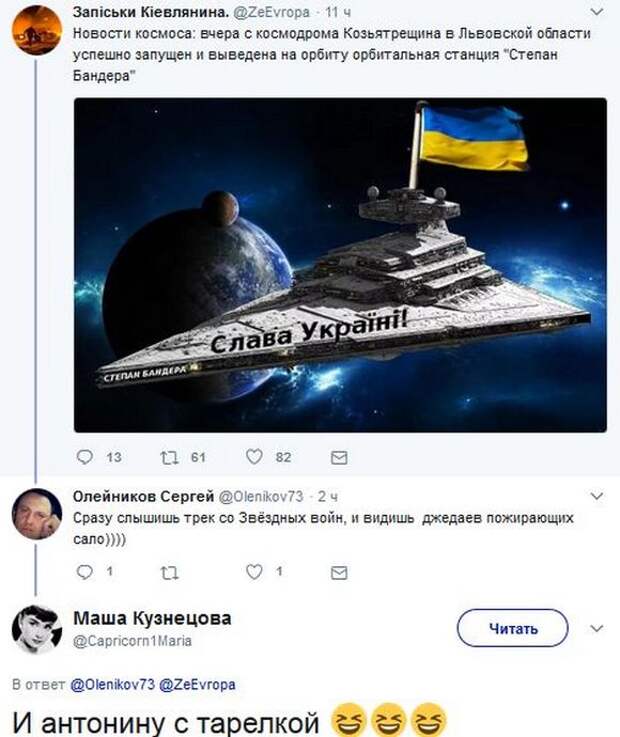Open the @Capricorn1Maria handle

click(133, 641)
